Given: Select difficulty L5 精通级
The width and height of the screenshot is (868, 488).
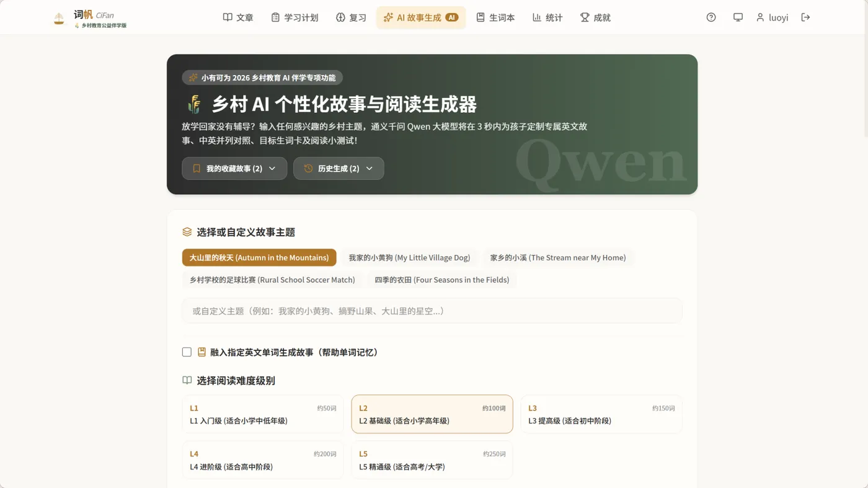Looking at the screenshot, I should tap(432, 460).
